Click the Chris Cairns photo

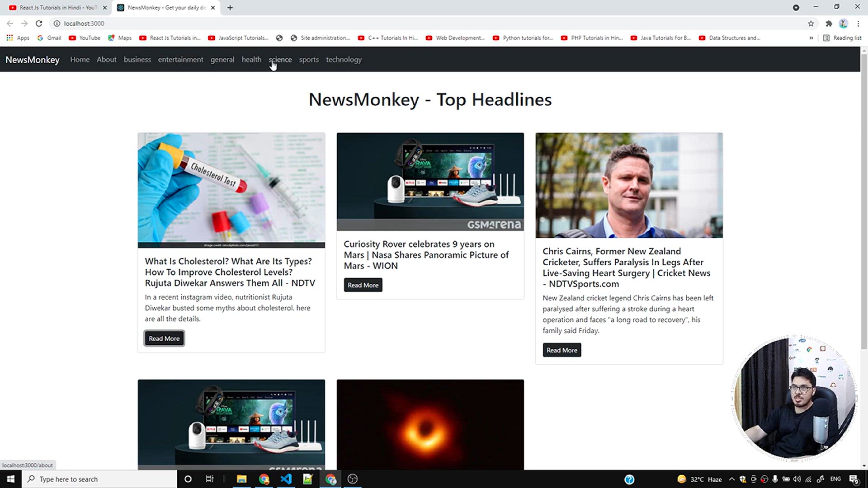(x=629, y=185)
